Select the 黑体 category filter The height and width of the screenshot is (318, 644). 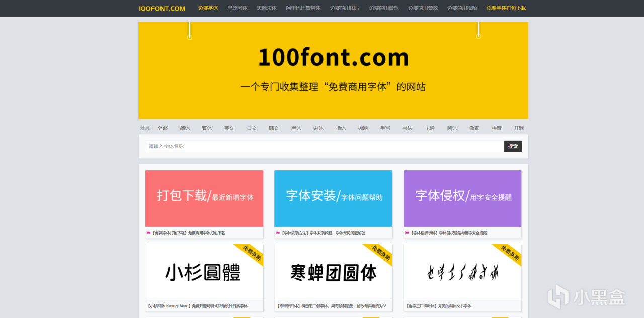pos(296,128)
